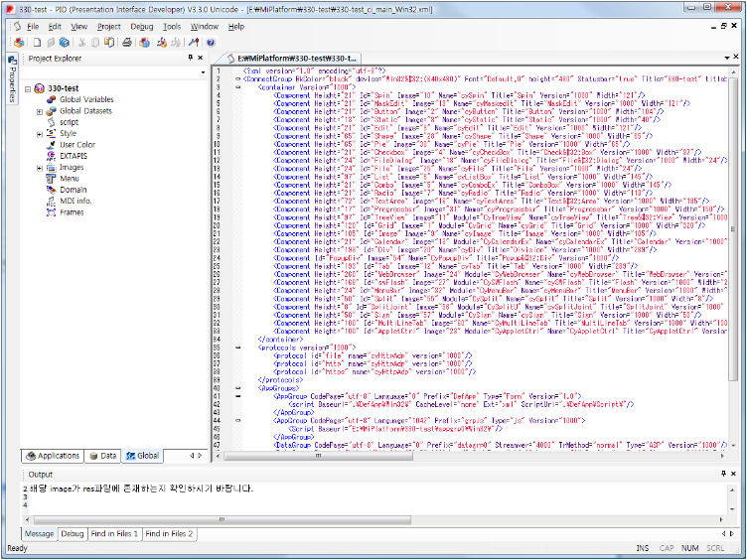Select the Global Variables node icon
This screenshot has height=560, width=747.
click(51, 100)
